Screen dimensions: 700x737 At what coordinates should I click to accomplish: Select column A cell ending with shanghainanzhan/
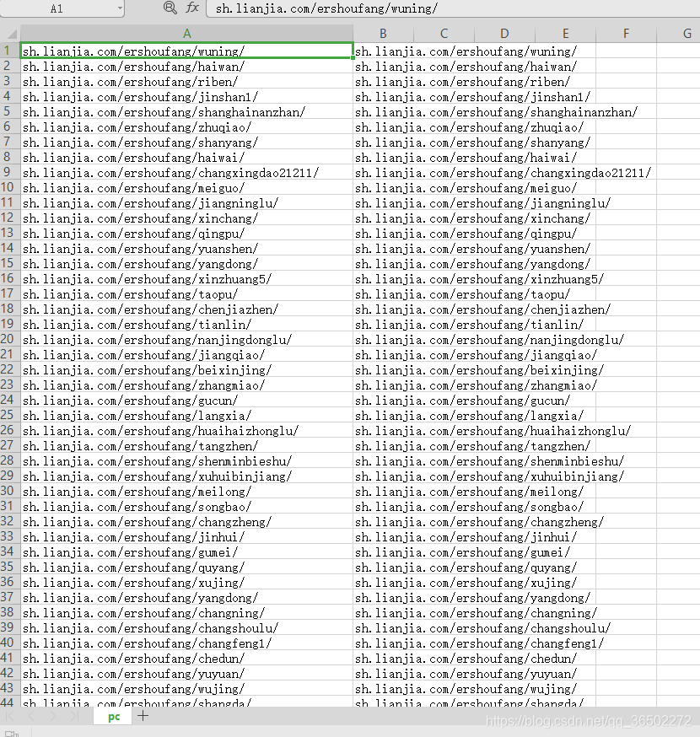pos(186,111)
